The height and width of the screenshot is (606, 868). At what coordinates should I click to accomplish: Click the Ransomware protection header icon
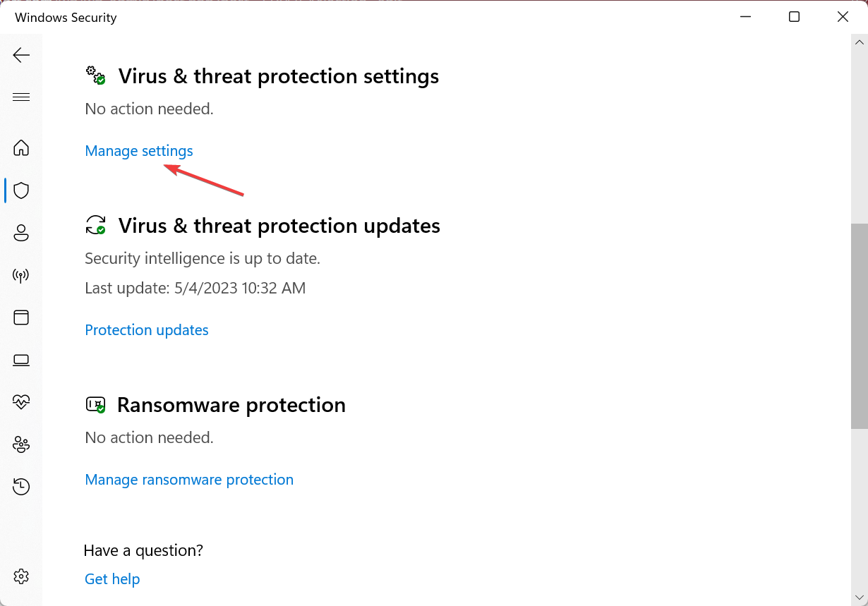[x=95, y=404]
